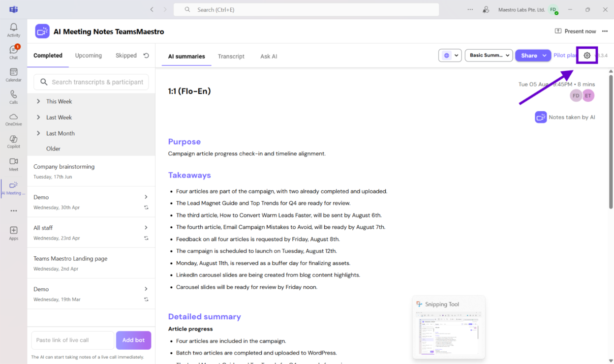Switch to the Skipped tab
Screen dimensions: 614x364
tap(126, 56)
